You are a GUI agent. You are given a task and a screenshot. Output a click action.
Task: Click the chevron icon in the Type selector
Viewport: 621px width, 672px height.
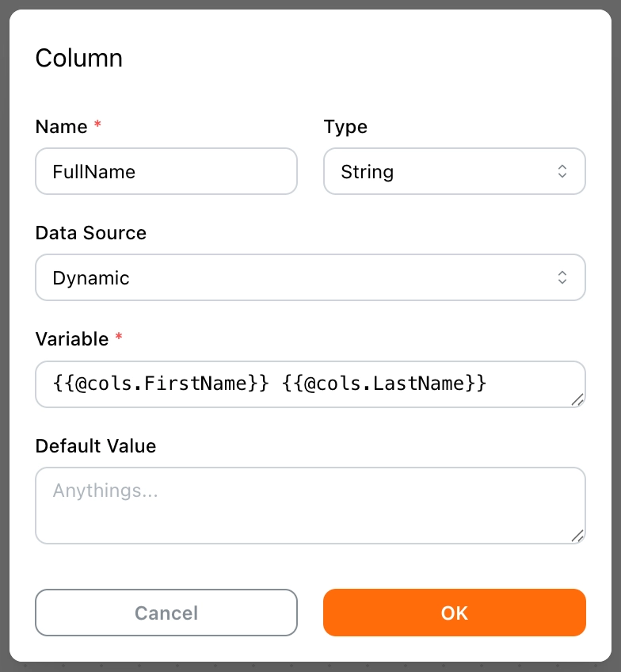coord(562,171)
